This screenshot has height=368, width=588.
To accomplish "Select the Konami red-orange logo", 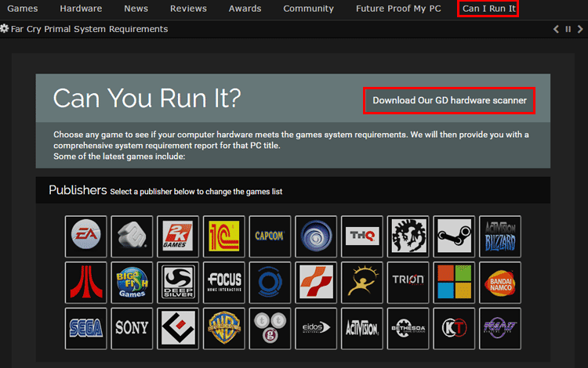I will pos(316,283).
